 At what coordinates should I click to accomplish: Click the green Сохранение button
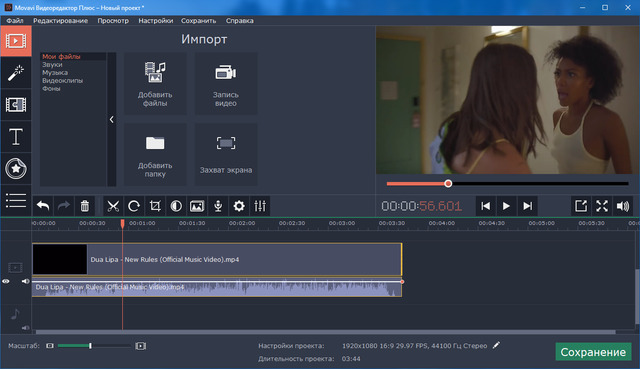(593, 352)
